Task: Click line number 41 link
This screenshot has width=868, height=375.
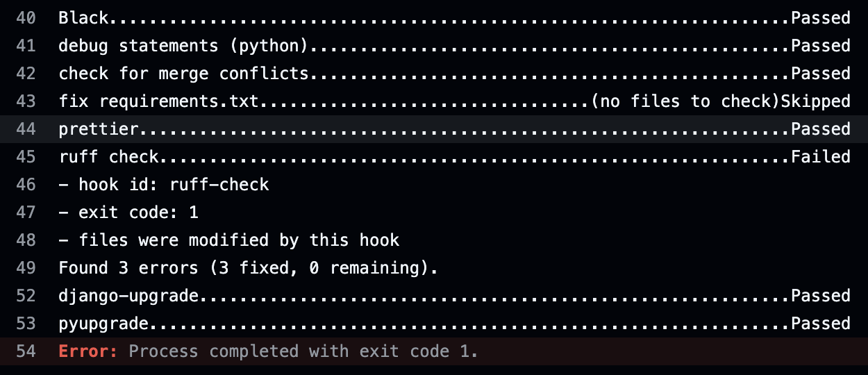Action: pos(26,46)
